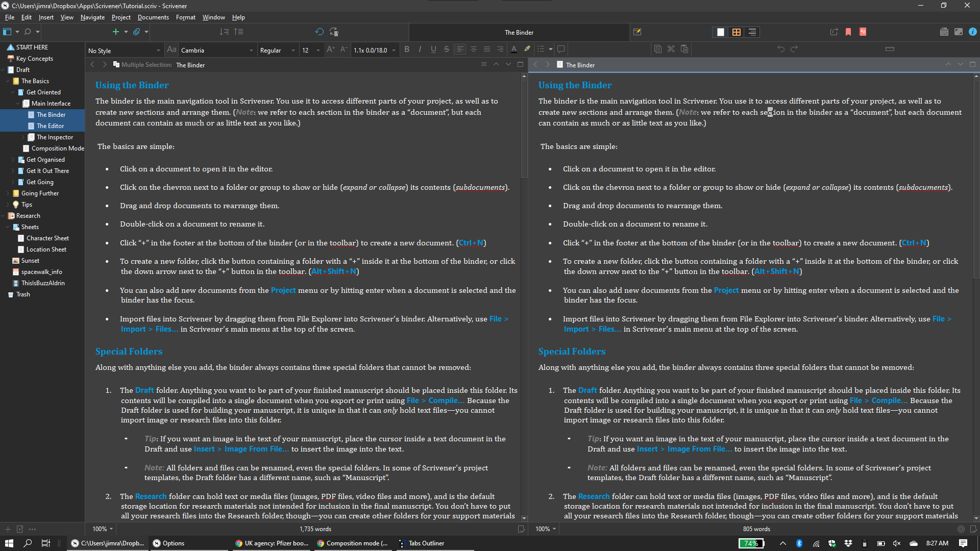Toggle Underline formatting
Image resolution: width=980 pixels, height=551 pixels.
[433, 49]
